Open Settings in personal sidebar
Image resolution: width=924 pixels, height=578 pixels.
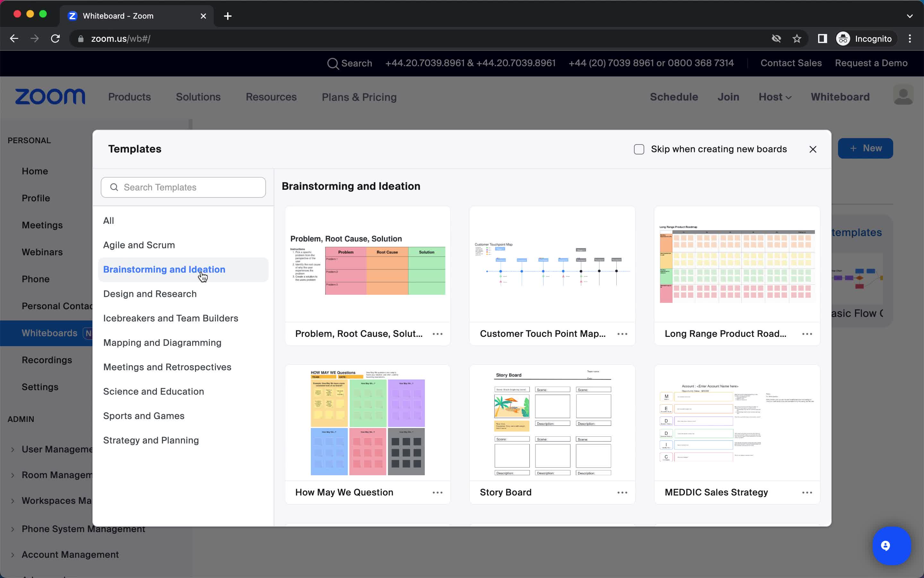pos(40,387)
